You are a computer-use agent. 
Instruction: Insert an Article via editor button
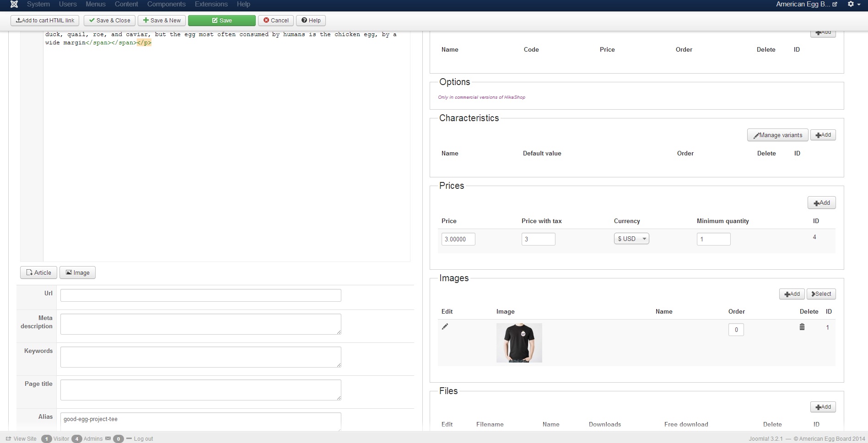point(38,272)
